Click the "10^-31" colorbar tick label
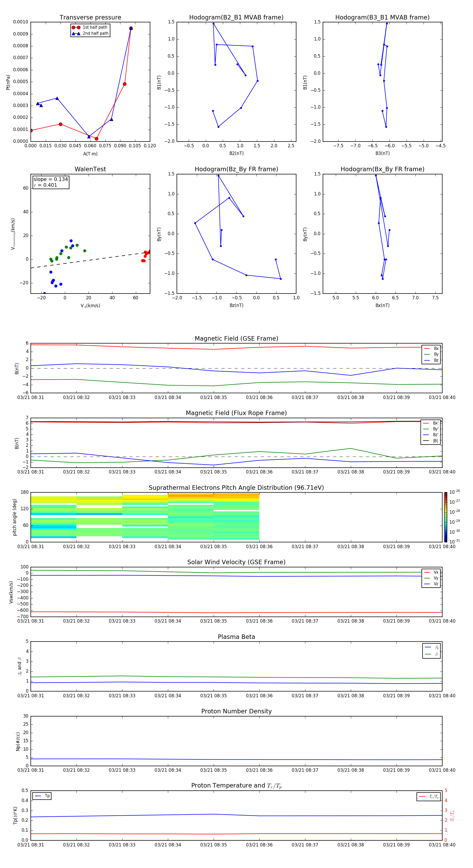 [x=455, y=542]
